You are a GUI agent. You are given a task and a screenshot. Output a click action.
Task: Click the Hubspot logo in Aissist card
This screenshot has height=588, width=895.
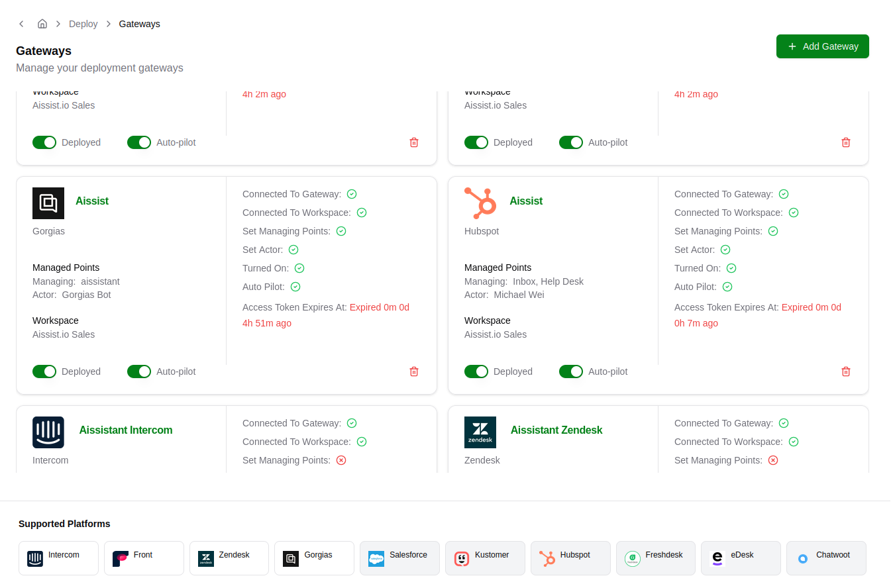pos(480,203)
